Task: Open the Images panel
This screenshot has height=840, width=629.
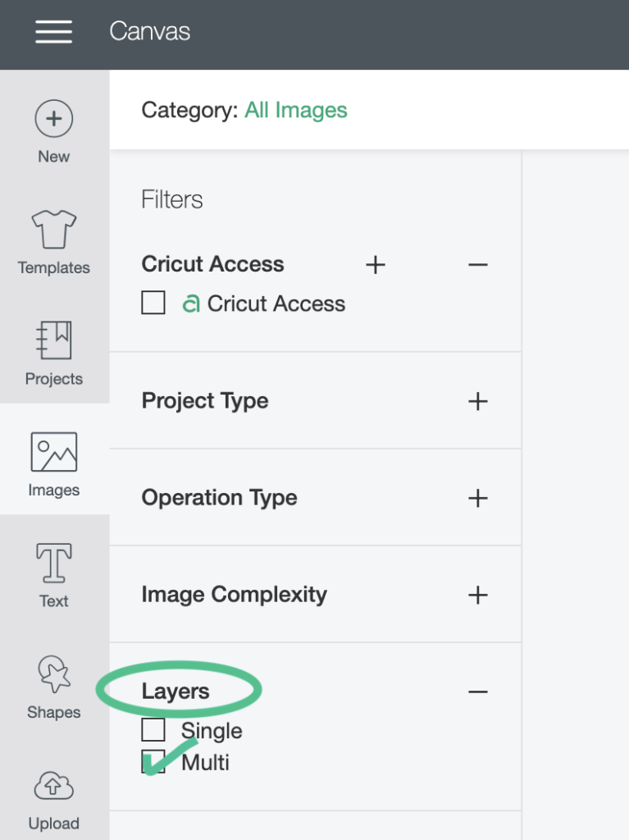Action: pos(53,465)
